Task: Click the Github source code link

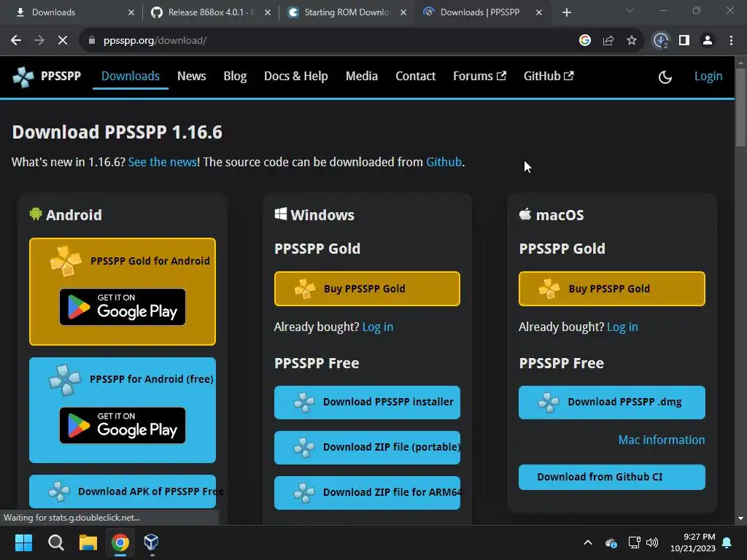Action: 444,162
